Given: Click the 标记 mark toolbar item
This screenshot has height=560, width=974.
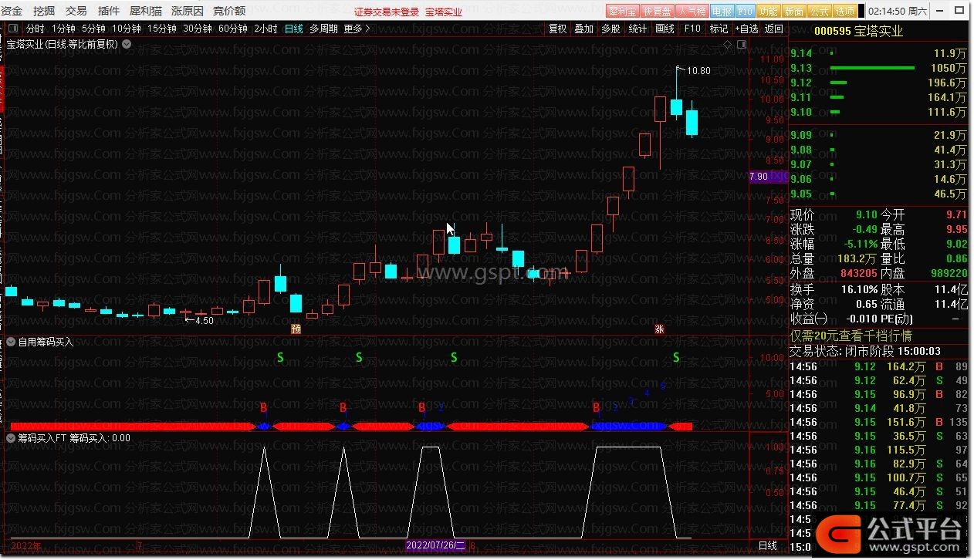Looking at the screenshot, I should 719,29.
